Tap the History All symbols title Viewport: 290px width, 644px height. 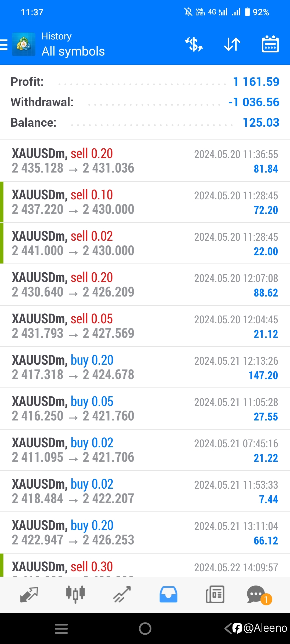[x=73, y=44]
